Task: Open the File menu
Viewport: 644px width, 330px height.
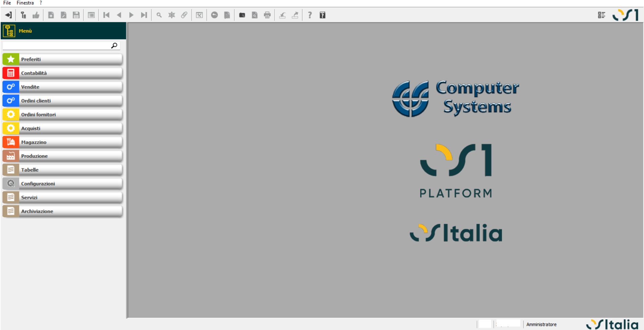Action: [7, 3]
